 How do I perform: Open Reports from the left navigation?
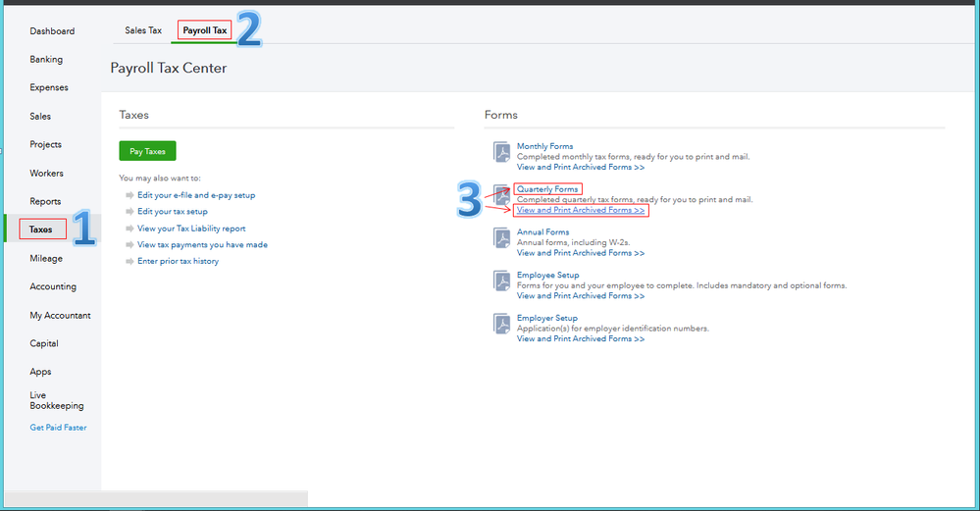point(45,201)
